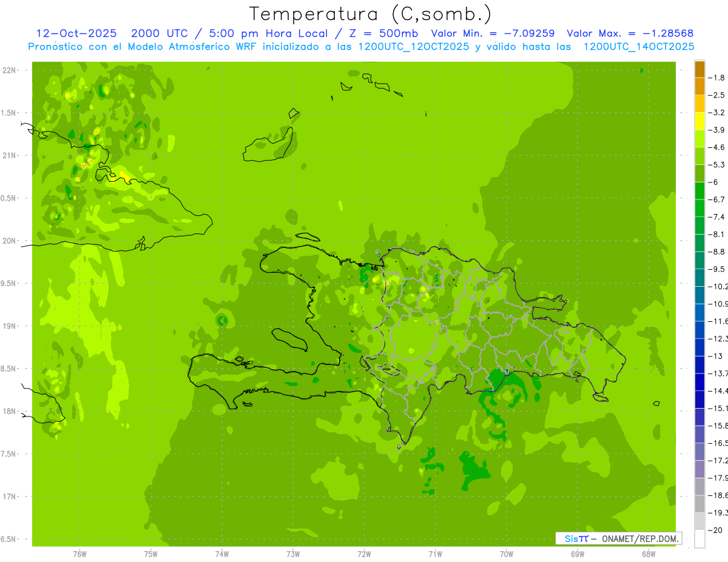Image resolution: width=728 pixels, height=562 pixels.
Task: Click the "12-Oct-2025" date text
Action: pos(76,33)
